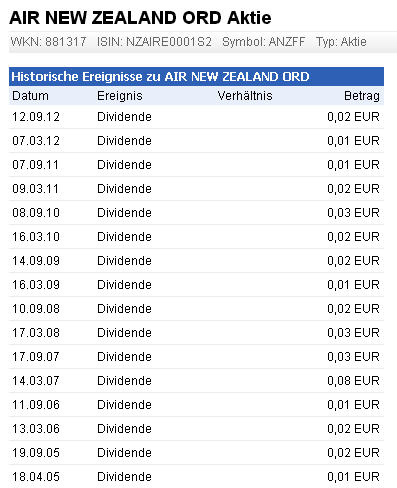
Task: Select the date 07.09.11
Action: coord(35,165)
